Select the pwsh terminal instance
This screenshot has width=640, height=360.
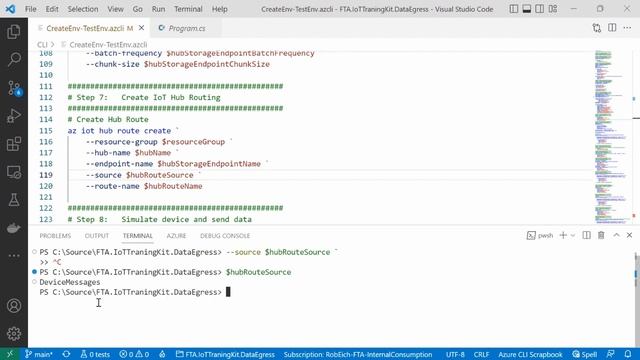[540, 236]
